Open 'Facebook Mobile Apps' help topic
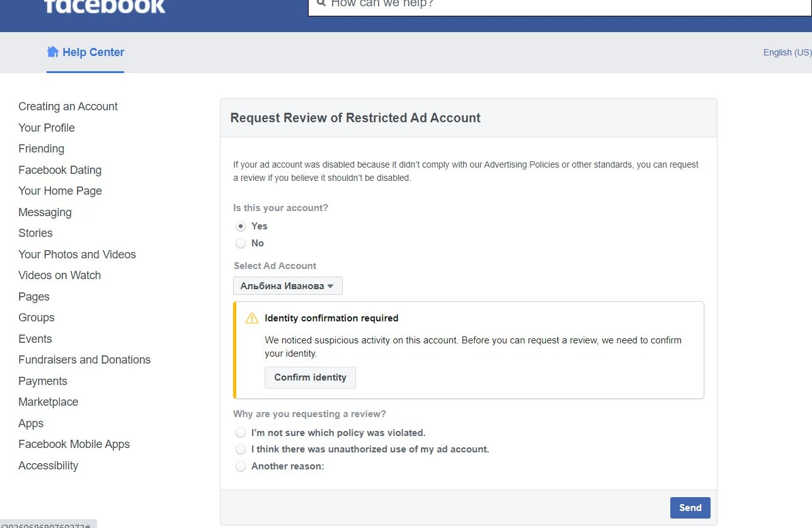The width and height of the screenshot is (812, 528). pos(74,444)
